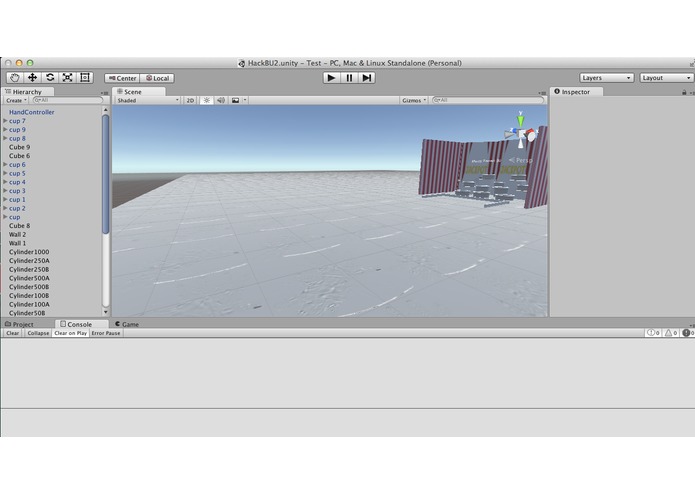Select Cube 8 in hierarchy
Screen dimensions: 695x494
click(x=20, y=226)
